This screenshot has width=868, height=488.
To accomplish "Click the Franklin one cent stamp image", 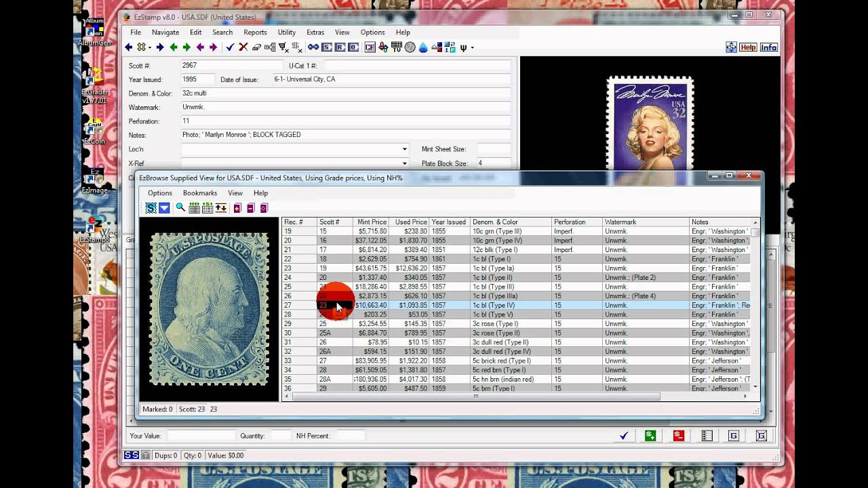I will [x=210, y=308].
